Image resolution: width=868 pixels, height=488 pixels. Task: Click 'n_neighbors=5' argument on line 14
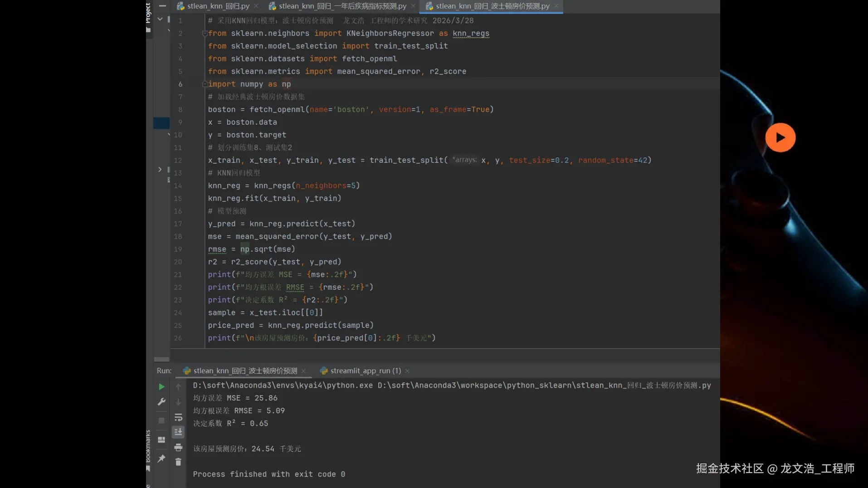coord(326,186)
